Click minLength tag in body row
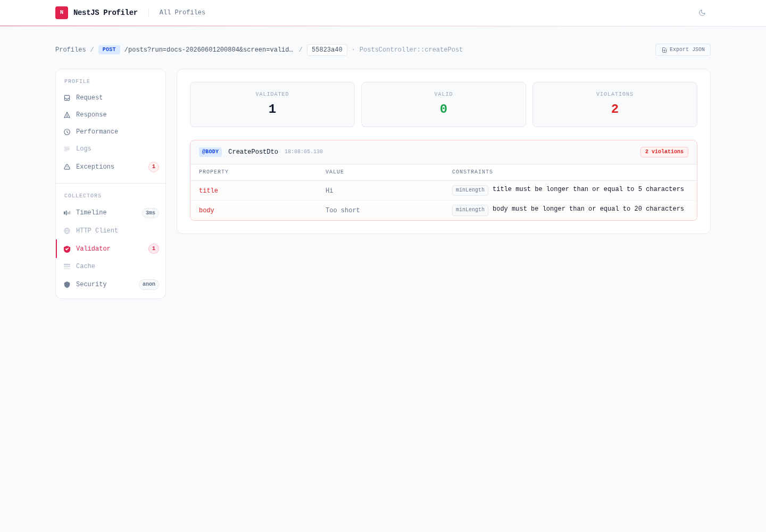The image size is (766, 532). pos(470,210)
